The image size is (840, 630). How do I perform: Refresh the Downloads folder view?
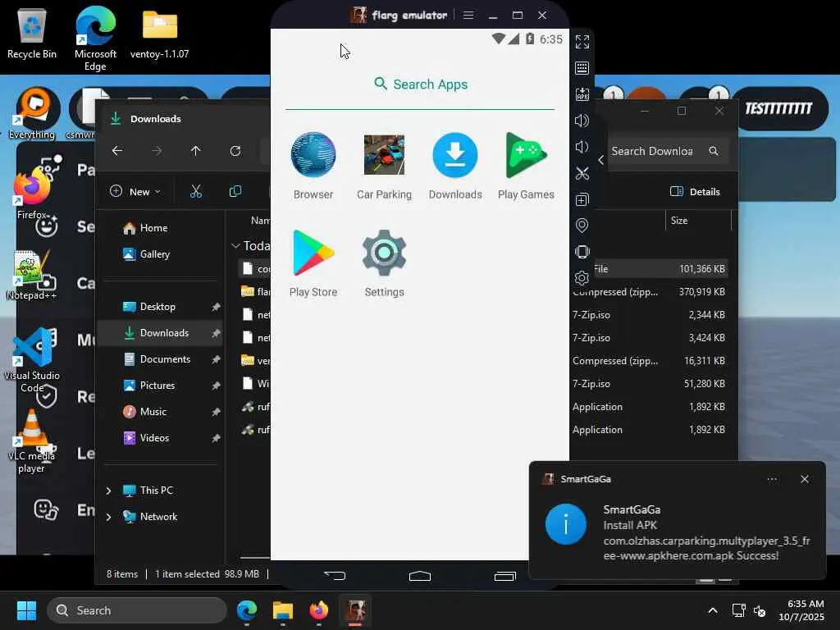point(235,151)
